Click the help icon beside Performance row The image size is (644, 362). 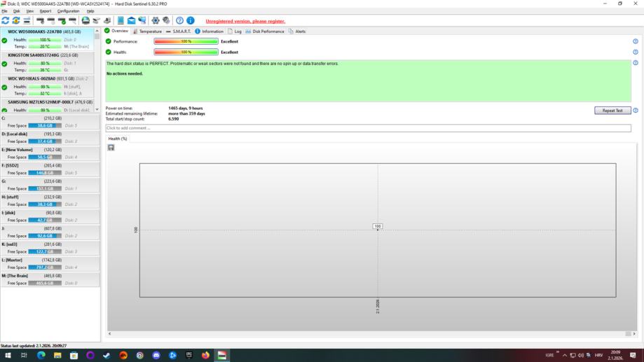pyautogui.click(x=636, y=41)
